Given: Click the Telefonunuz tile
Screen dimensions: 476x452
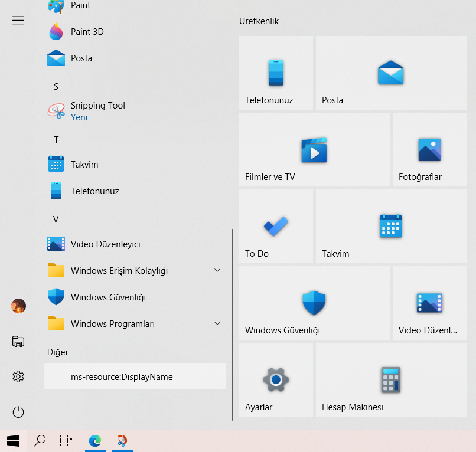Looking at the screenshot, I should [276, 73].
